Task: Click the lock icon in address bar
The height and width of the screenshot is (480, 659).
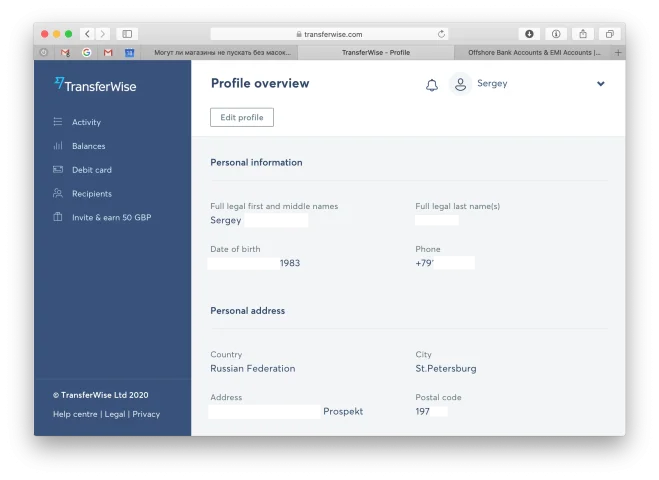Action: click(x=299, y=34)
